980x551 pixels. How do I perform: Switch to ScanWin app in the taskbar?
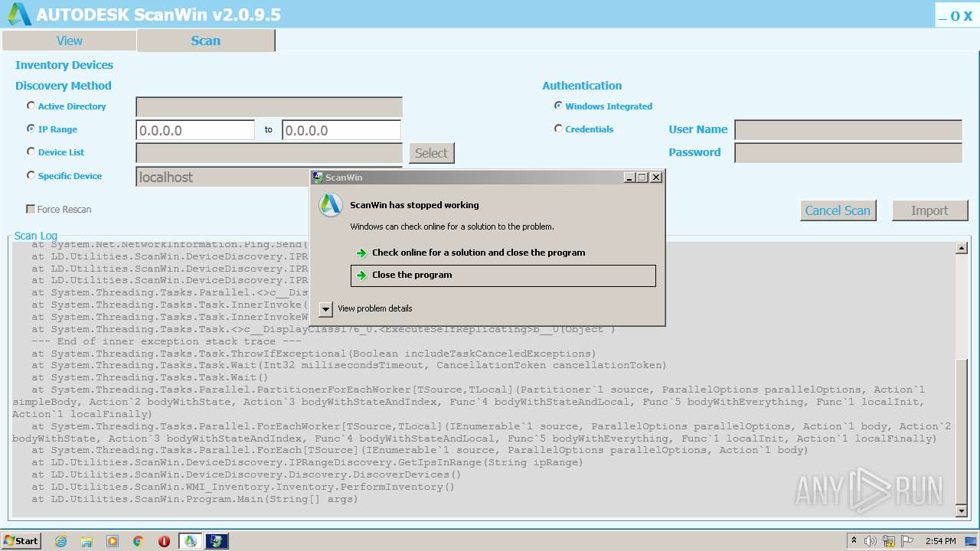pos(190,541)
